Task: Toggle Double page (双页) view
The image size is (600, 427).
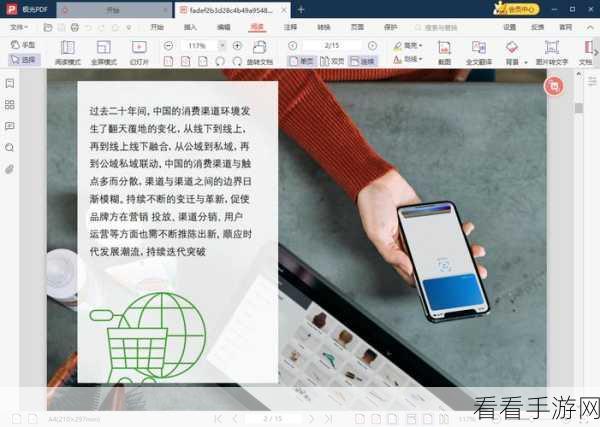Action: [x=332, y=61]
